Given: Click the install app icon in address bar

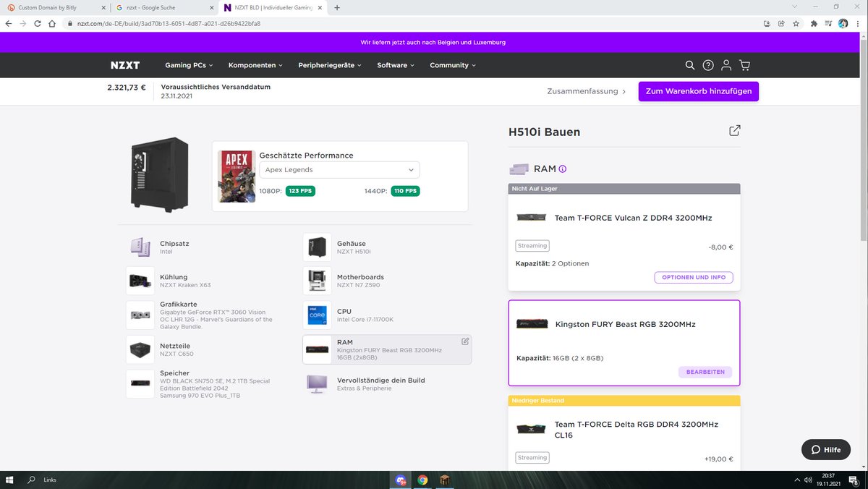Looking at the screenshot, I should point(767,23).
